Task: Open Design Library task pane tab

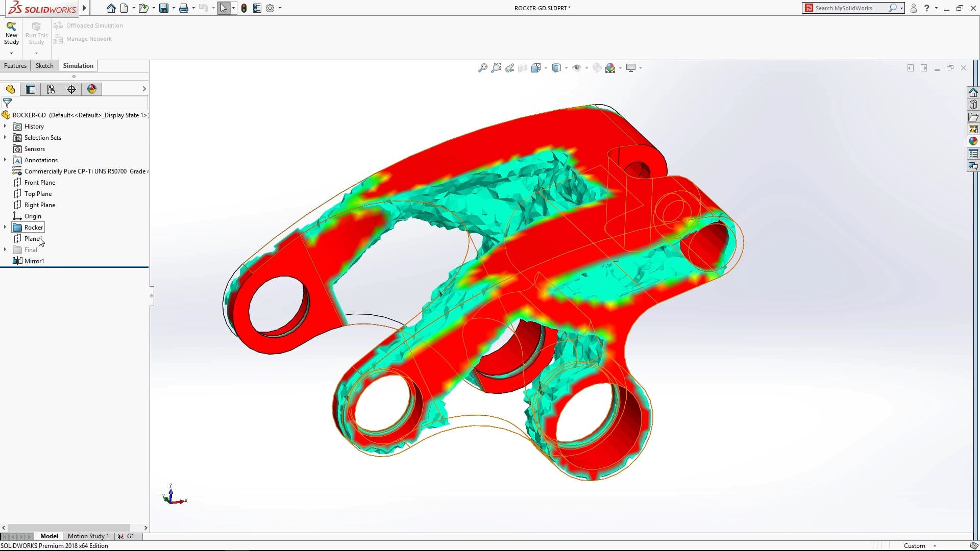Action: click(x=973, y=105)
